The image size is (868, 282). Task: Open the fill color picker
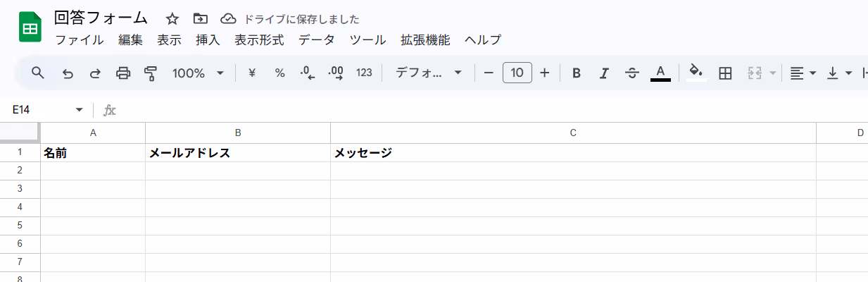point(696,73)
